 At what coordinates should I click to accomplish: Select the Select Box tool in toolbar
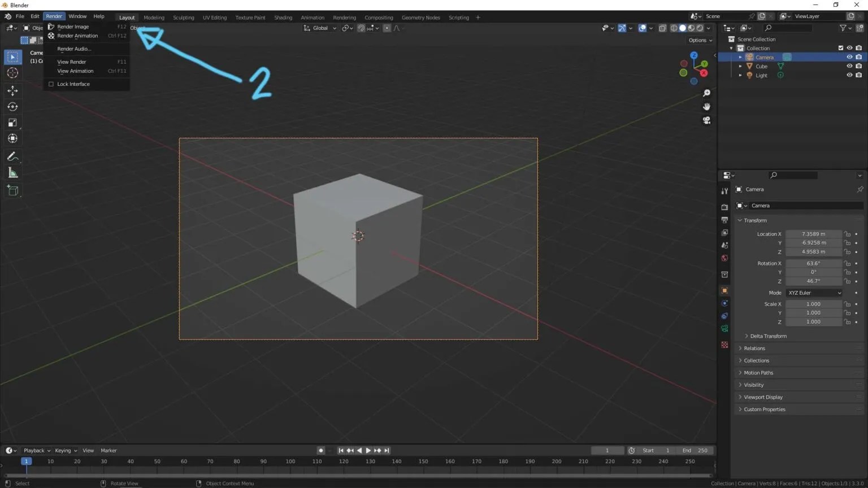coord(12,57)
